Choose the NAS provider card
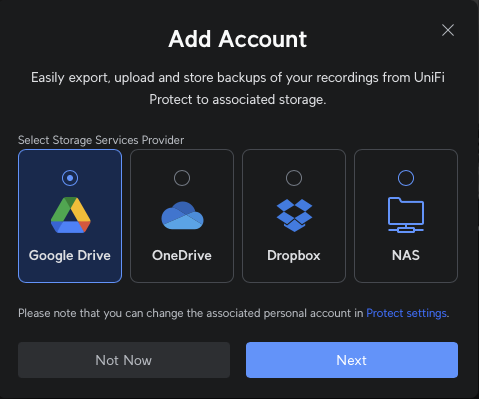 [x=406, y=216]
